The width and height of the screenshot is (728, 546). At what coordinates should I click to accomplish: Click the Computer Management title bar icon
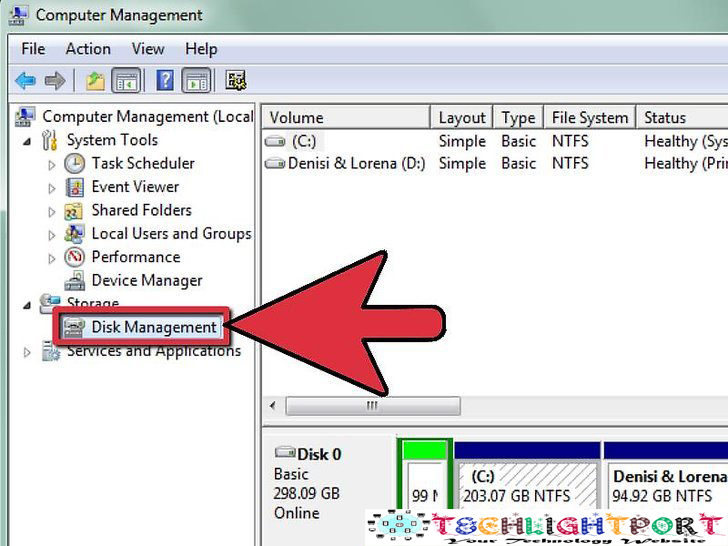pyautogui.click(x=18, y=14)
